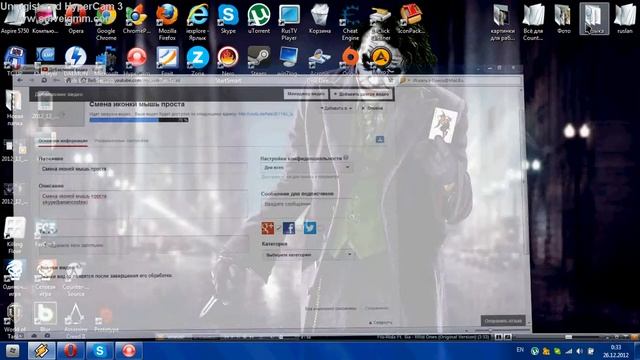This screenshot has height=360, width=640.
Task: Click Добавить другие видео button
Action: point(362,94)
